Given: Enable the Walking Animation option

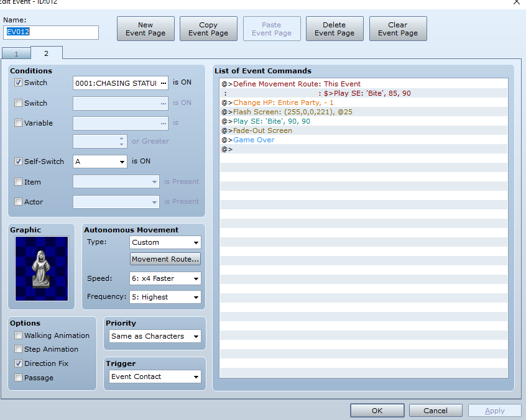Looking at the screenshot, I should [x=19, y=336].
